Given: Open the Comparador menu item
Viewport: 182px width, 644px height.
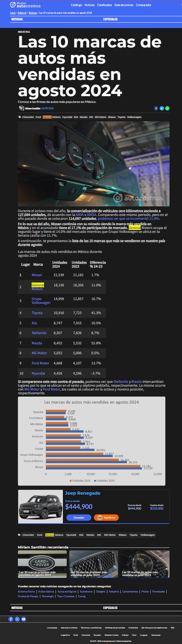Looking at the screenshot, I should 144,5.
